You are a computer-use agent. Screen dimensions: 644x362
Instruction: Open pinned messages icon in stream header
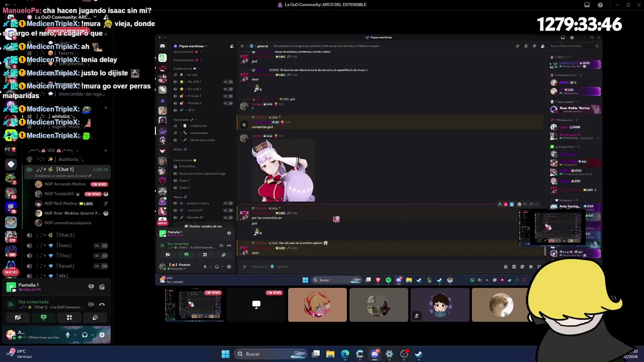[x=534, y=46]
